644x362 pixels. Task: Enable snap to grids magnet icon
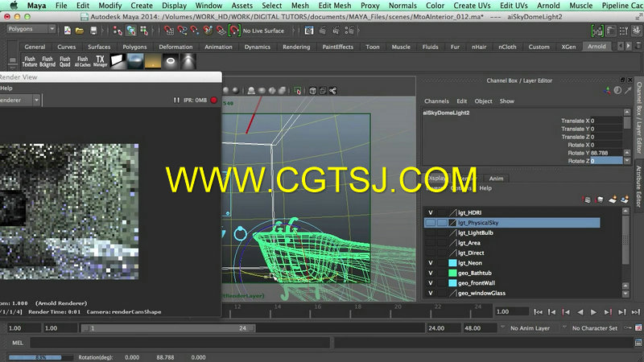coord(169,31)
